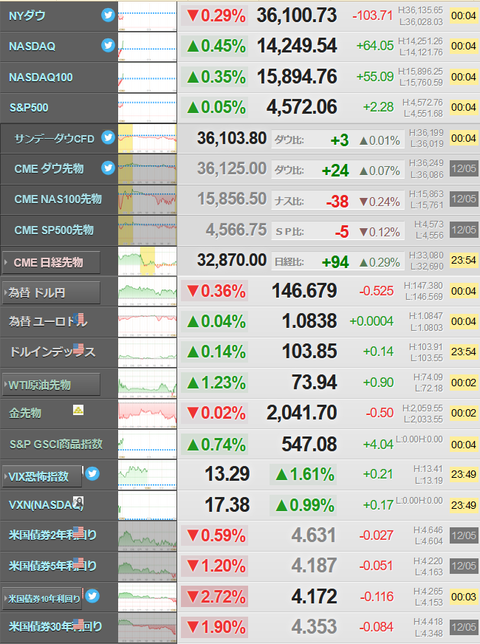The width and height of the screenshot is (480, 644).
Task: Open the CME 日経先物 mini chart
Action: pyautogui.click(x=147, y=260)
